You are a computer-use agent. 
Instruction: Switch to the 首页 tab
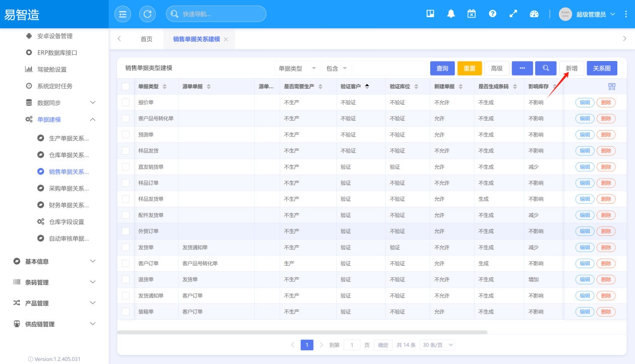click(146, 39)
